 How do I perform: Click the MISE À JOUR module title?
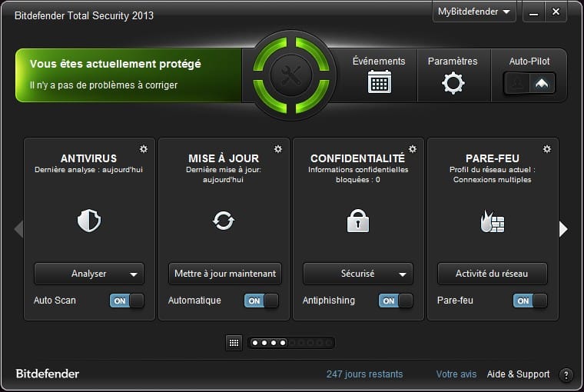(224, 158)
